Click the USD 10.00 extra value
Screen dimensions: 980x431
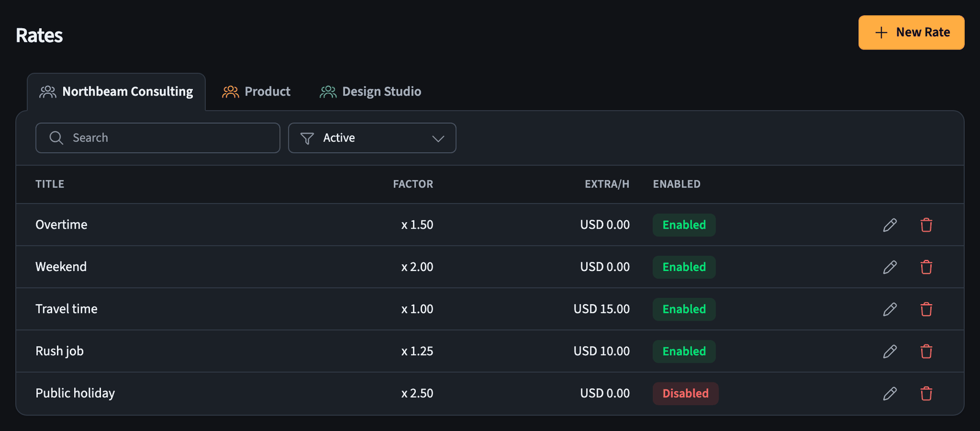click(x=601, y=351)
